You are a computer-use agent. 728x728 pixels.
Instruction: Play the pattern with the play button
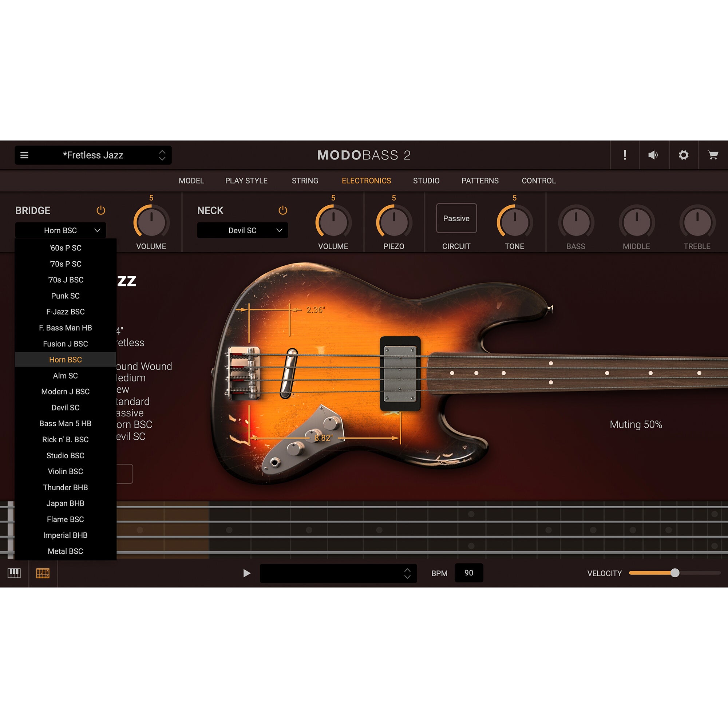pos(247,573)
